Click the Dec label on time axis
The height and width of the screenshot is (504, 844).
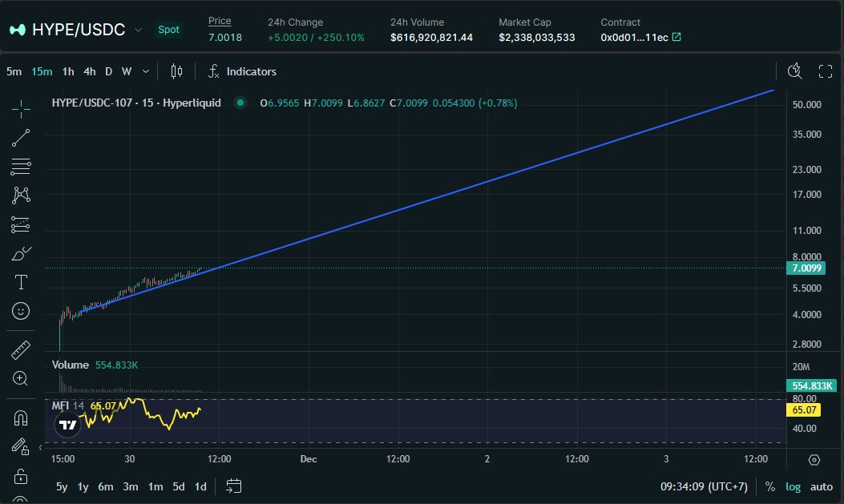click(x=309, y=459)
